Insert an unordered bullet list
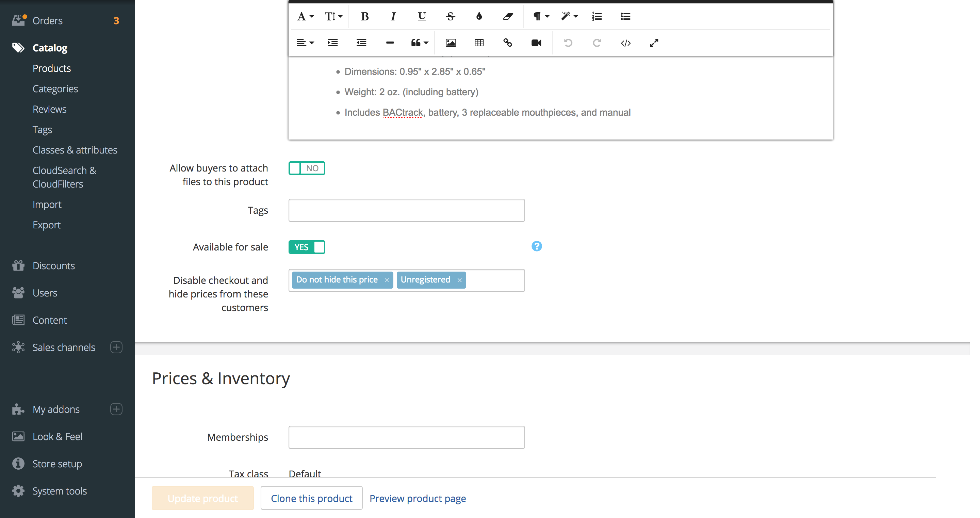 coord(625,16)
